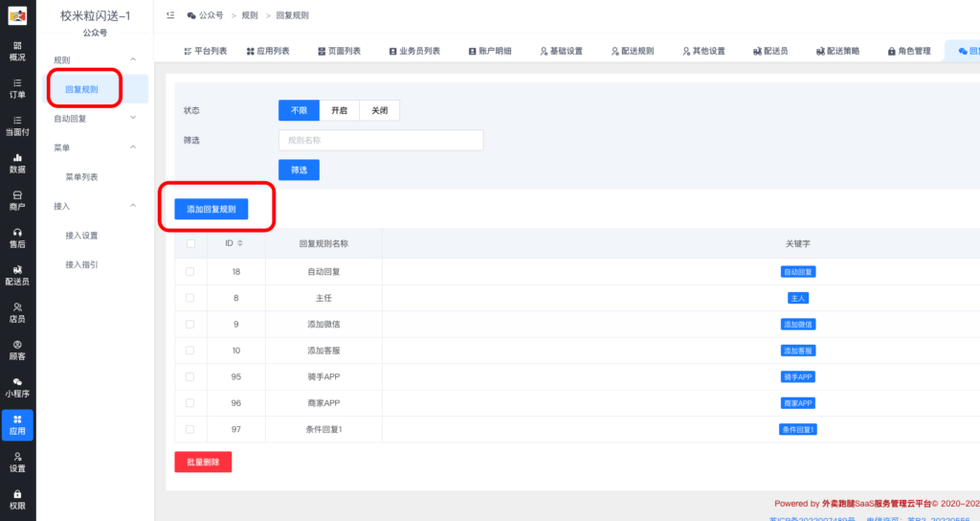Open the 当面付 sidebar icon
Viewport: 980px width, 521px height.
point(17,126)
